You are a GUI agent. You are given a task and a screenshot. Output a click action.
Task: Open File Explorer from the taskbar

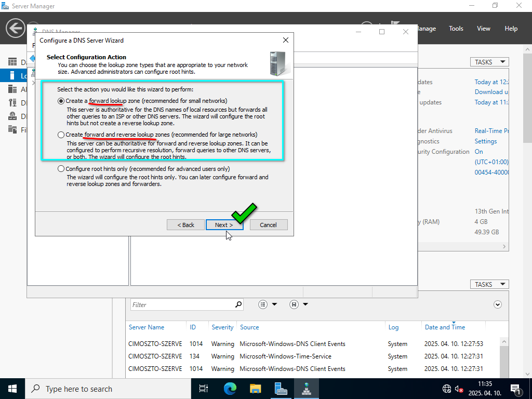tap(255, 389)
